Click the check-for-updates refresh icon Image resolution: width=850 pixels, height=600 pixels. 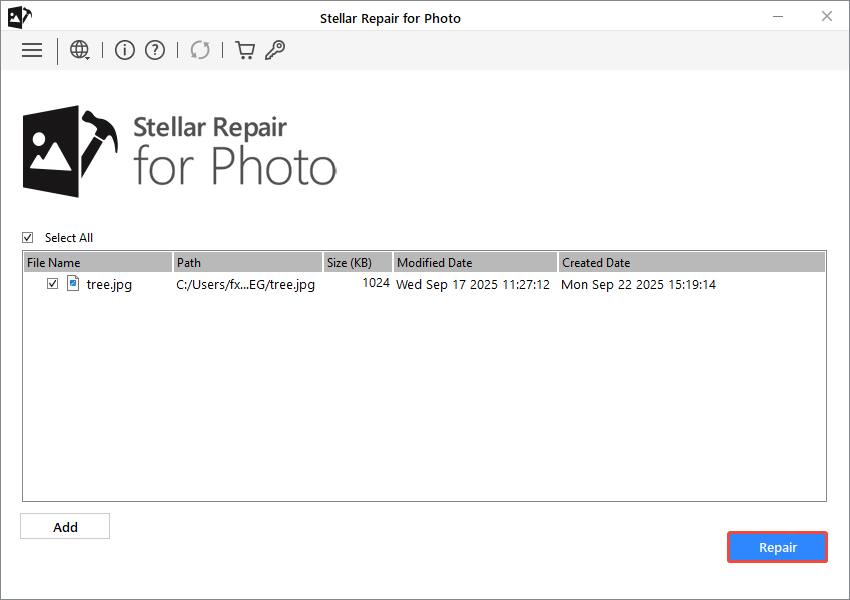pos(199,50)
